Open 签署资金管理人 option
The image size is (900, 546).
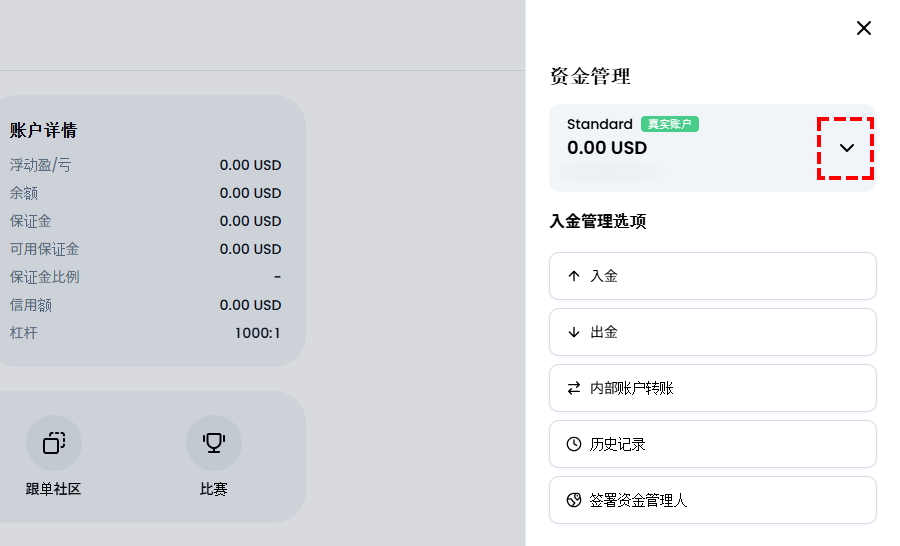pyautogui.click(x=712, y=500)
